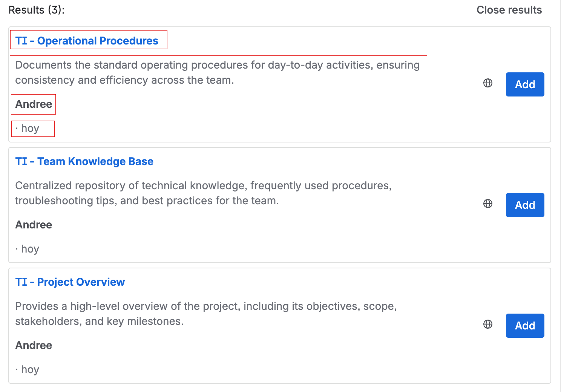Click Operational Procedures description text
Viewport: 561px width, 392px height.
(x=218, y=72)
